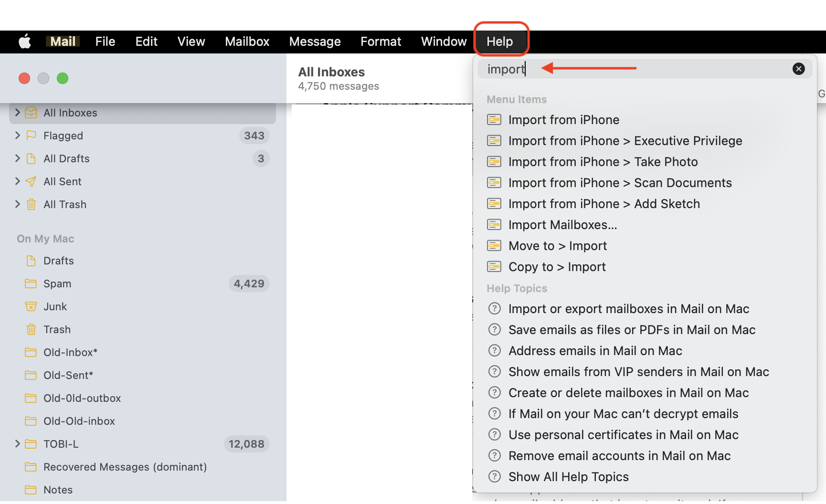Expand the TOBI-L folder
The image size is (826, 504).
pyautogui.click(x=18, y=443)
